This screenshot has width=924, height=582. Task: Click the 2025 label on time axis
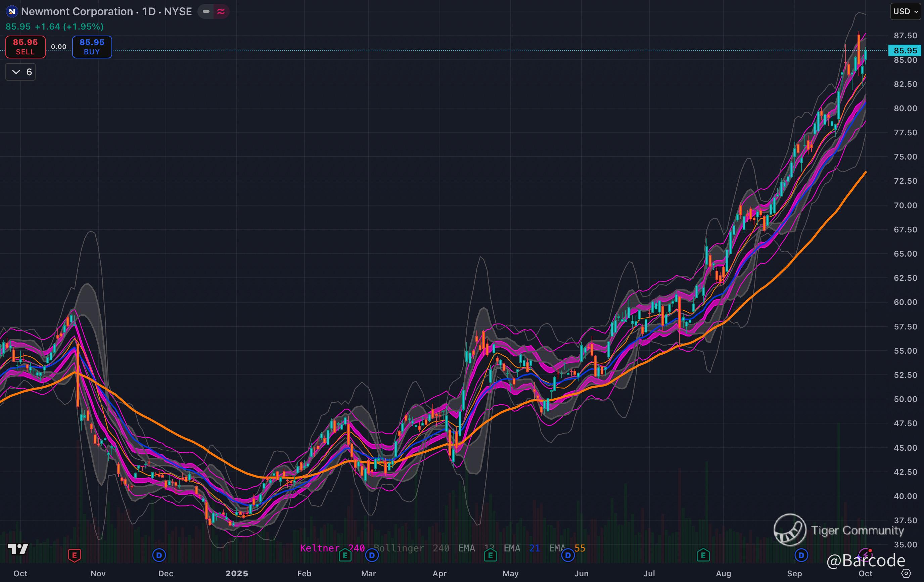pyautogui.click(x=237, y=574)
